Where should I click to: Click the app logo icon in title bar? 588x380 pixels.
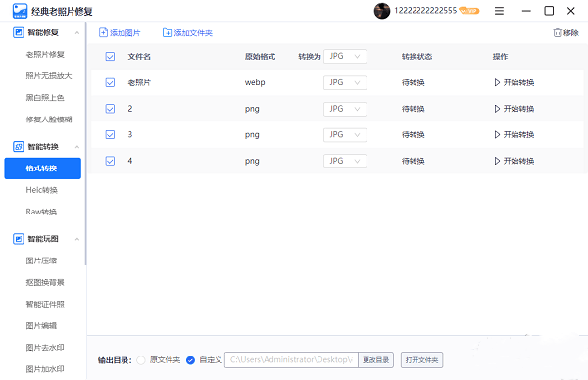click(20, 11)
